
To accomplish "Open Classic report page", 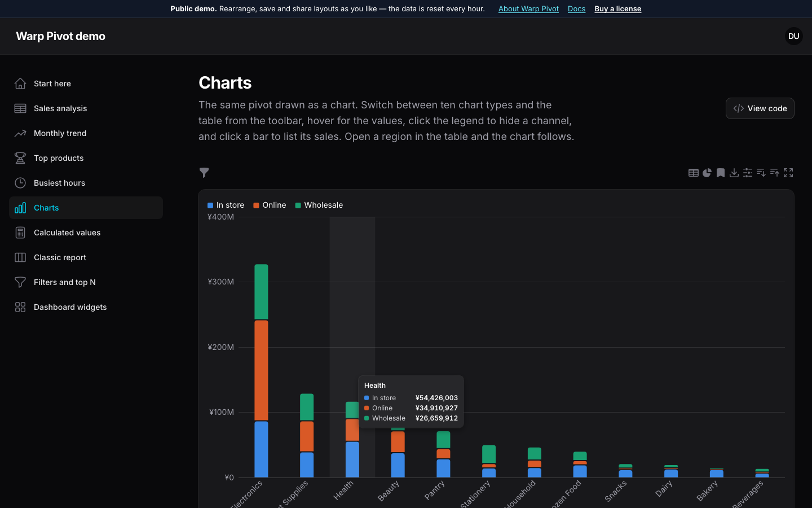I will tap(86, 257).
